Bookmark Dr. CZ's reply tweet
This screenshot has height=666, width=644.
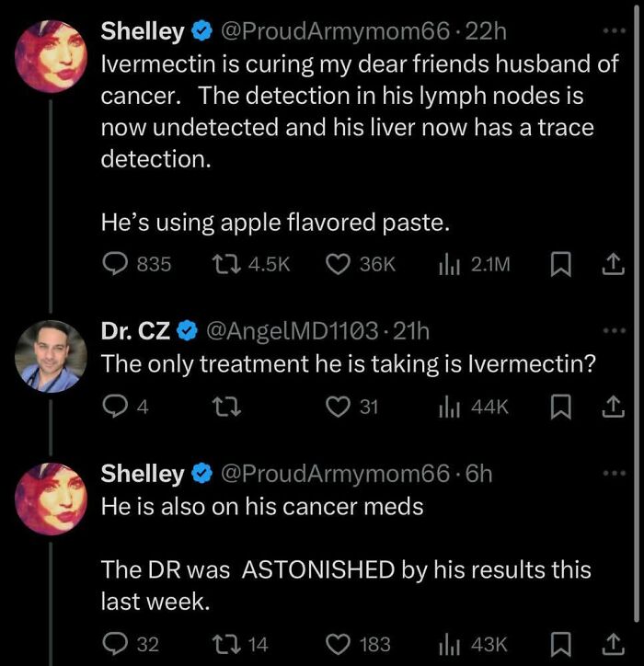[x=558, y=407]
